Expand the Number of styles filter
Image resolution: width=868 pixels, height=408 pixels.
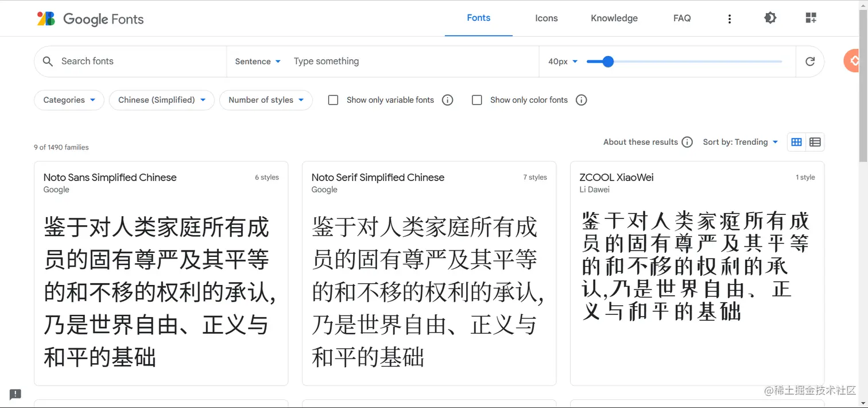266,100
